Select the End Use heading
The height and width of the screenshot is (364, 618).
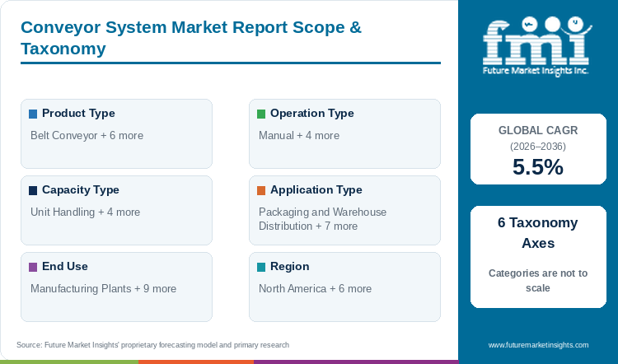coord(65,266)
